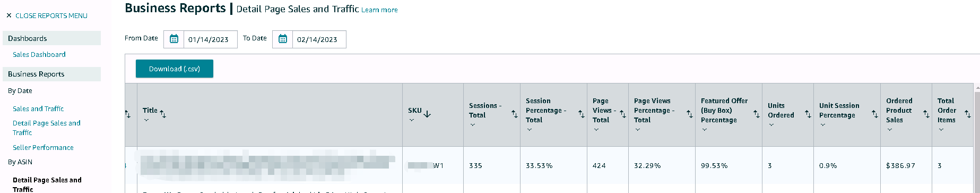Viewport: 980px width, 193px height.
Task: Open the Seller Performance report
Action: point(43,147)
